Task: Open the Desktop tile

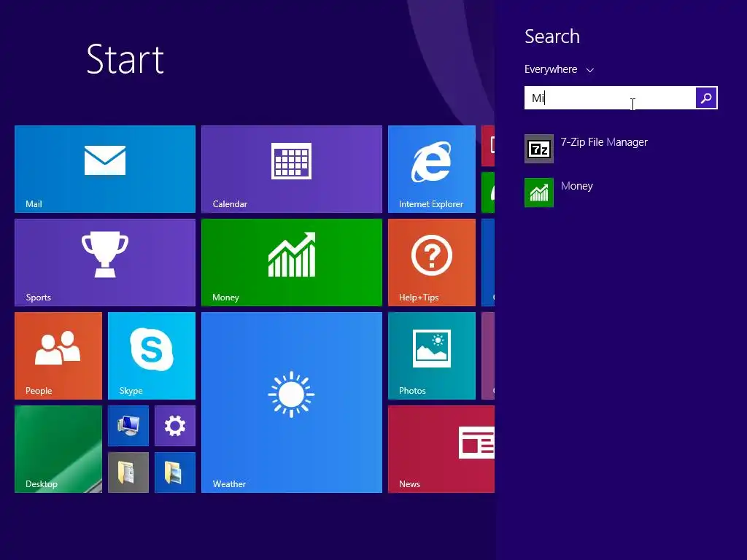Action: pos(58,449)
